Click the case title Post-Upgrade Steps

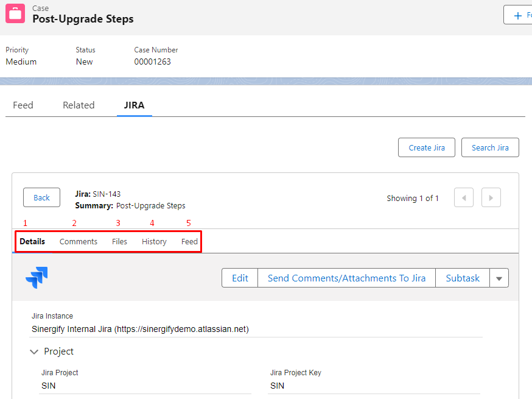pyautogui.click(x=83, y=19)
